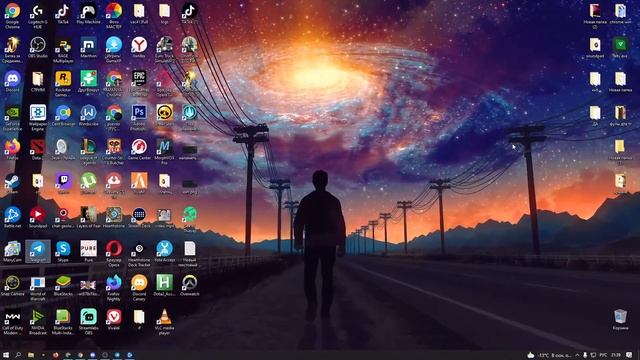Screen dimensions: 640x360
Task: Launch the Stream Deck shortcut
Action: click(x=139, y=218)
